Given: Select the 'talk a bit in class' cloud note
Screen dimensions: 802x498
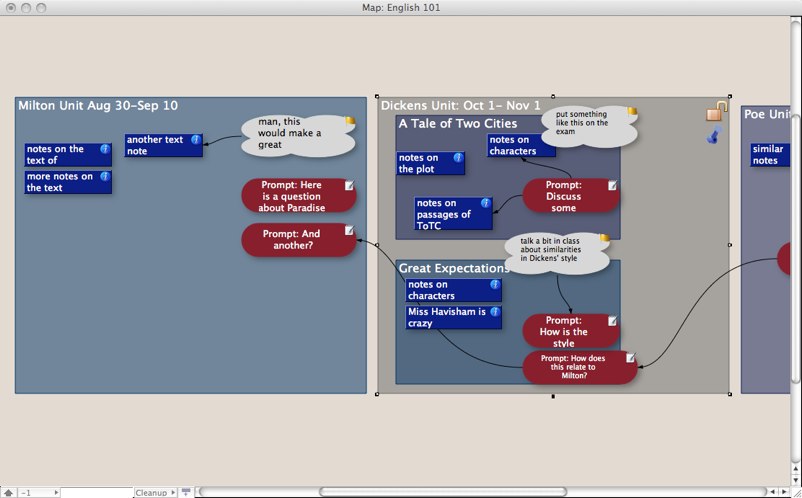Looking at the screenshot, I should (558, 254).
